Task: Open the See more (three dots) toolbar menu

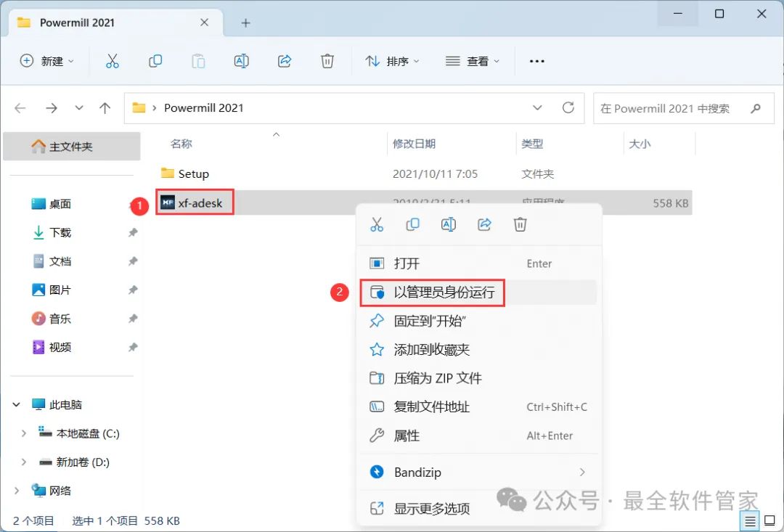Action: click(x=537, y=61)
